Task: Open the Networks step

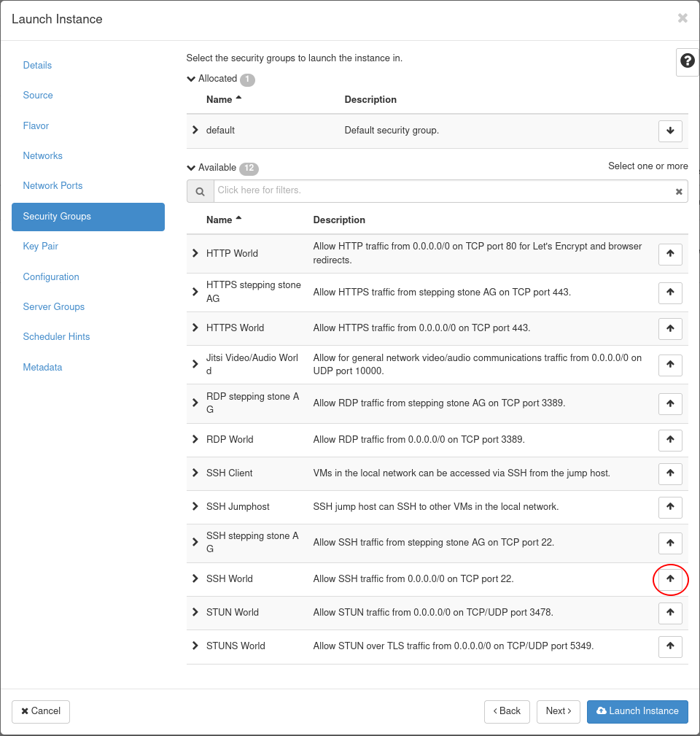Action: tap(42, 156)
